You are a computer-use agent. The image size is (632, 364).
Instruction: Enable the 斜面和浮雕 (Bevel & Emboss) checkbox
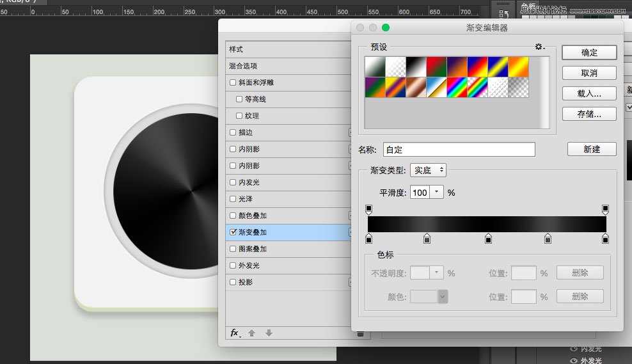coord(233,83)
